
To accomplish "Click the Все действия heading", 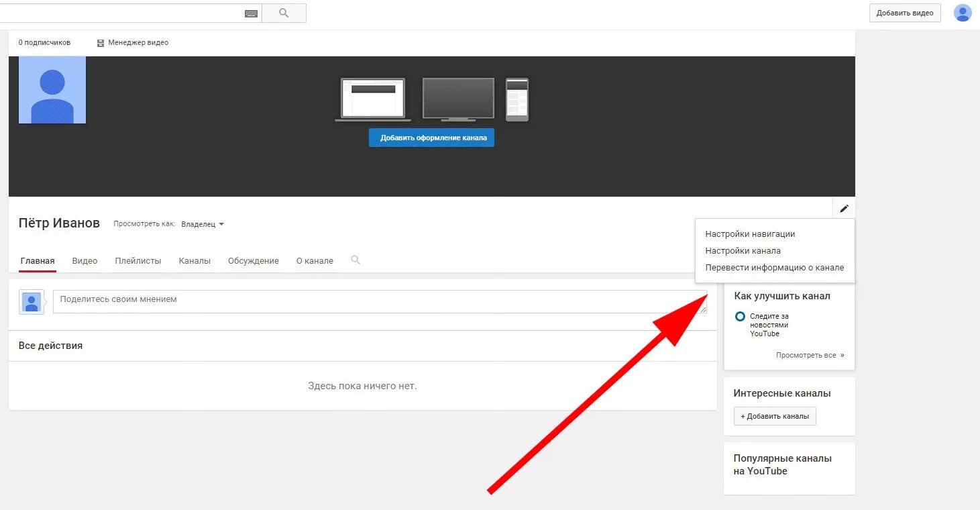I will coord(50,346).
